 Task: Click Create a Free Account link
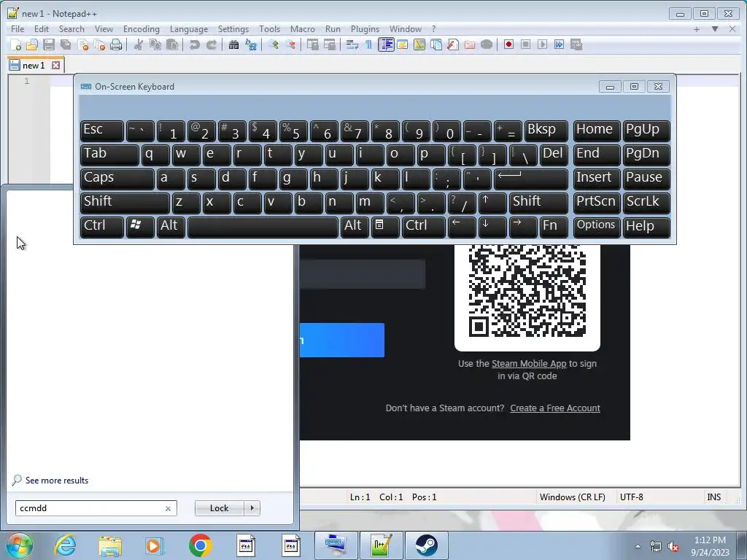click(555, 408)
